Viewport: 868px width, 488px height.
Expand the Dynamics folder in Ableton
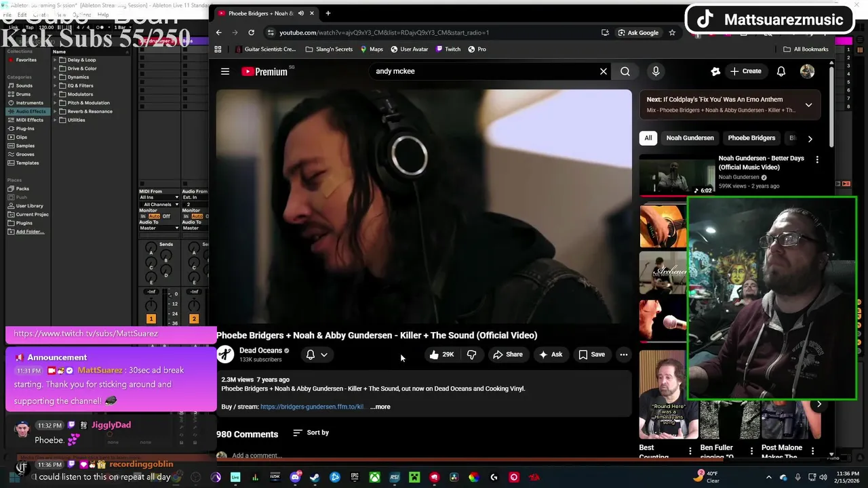pyautogui.click(x=56, y=77)
